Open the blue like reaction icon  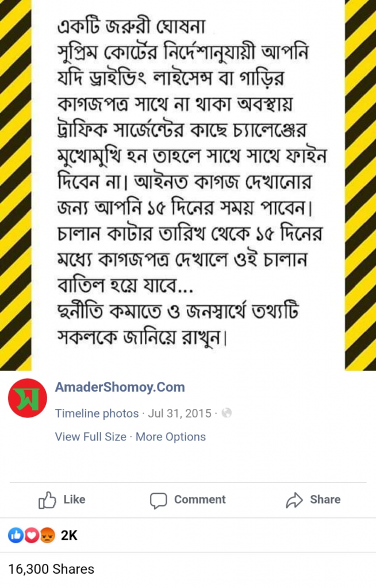(x=16, y=535)
